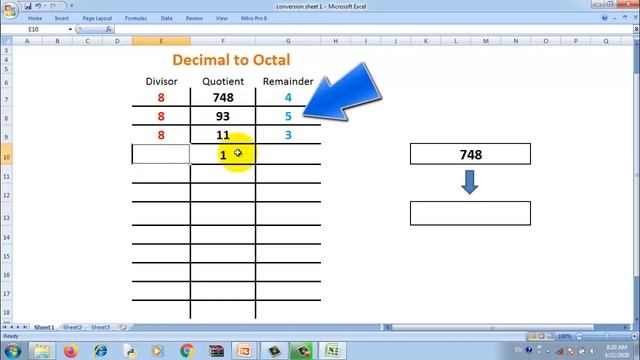The height and width of the screenshot is (360, 640).
Task: Open Internet Explorer from the taskbar
Action: (x=100, y=351)
